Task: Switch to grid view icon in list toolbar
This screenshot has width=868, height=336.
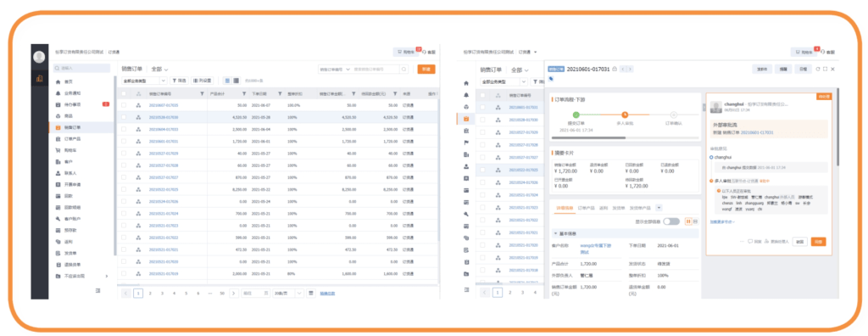Action: pyautogui.click(x=236, y=81)
